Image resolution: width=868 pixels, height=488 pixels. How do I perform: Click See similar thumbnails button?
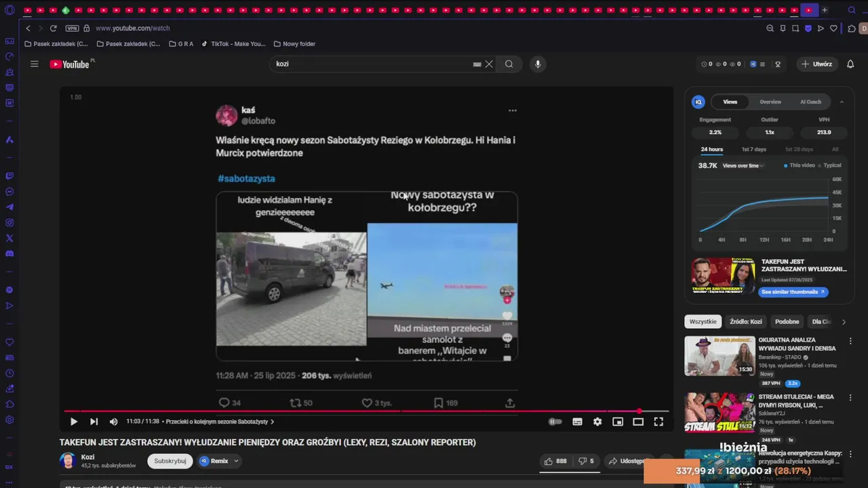(x=793, y=292)
